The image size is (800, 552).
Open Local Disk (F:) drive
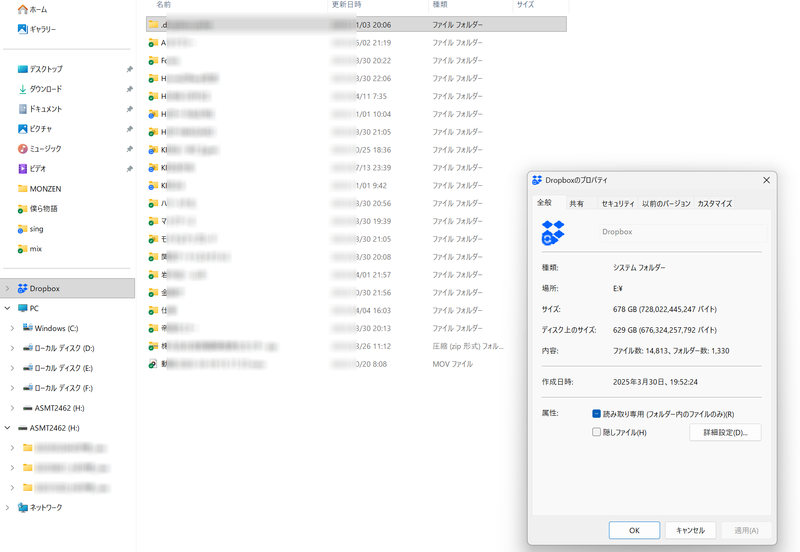[x=58, y=388]
